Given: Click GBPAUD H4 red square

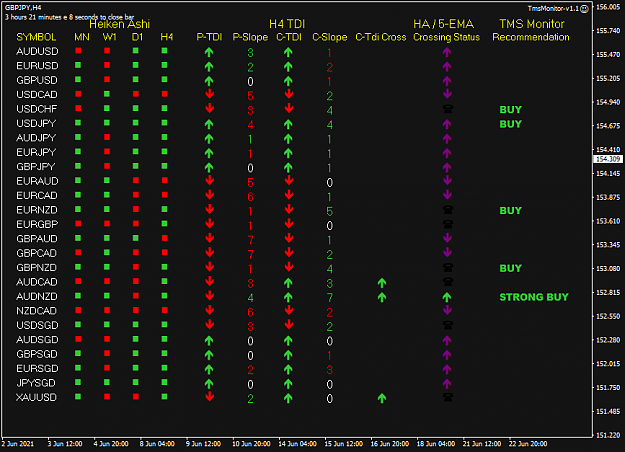Looking at the screenshot, I should (x=165, y=238).
